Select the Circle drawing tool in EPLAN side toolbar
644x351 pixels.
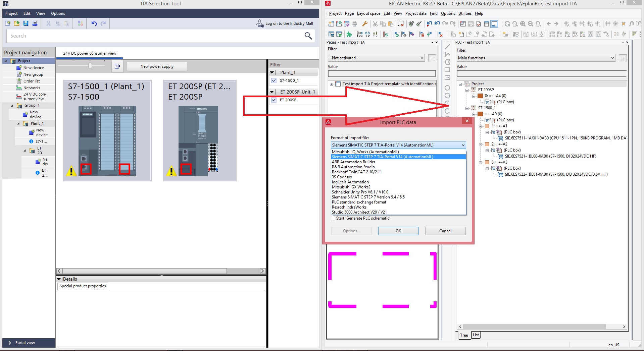tap(447, 88)
